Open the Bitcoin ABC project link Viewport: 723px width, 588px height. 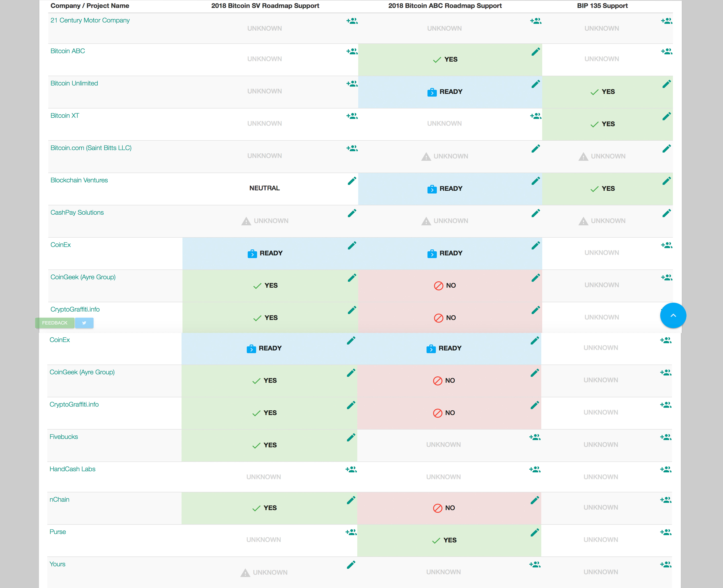pyautogui.click(x=67, y=51)
